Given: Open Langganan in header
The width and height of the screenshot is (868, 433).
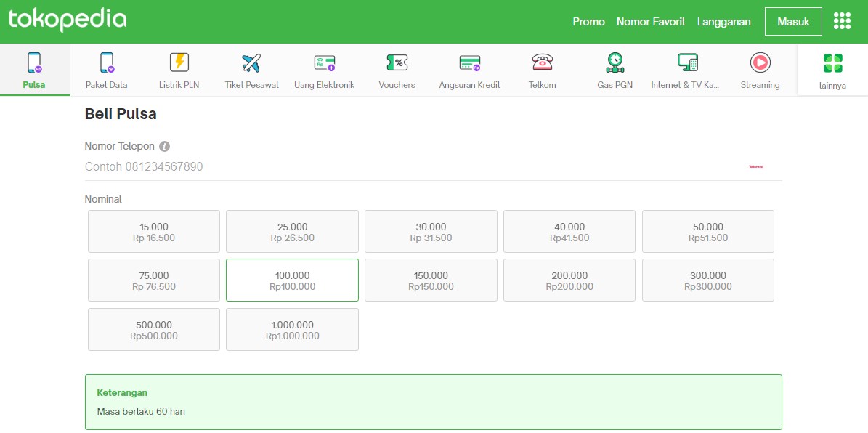Looking at the screenshot, I should [724, 22].
